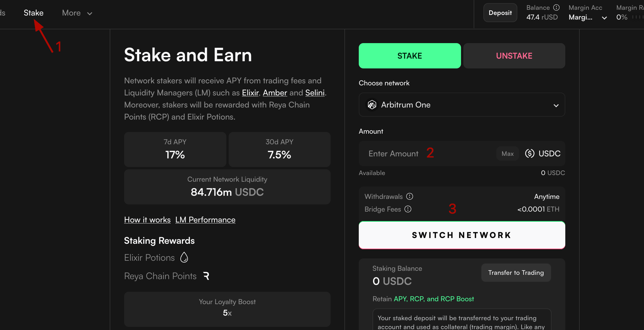The width and height of the screenshot is (644, 330).
Task: Open the How it works link
Action: click(x=147, y=220)
